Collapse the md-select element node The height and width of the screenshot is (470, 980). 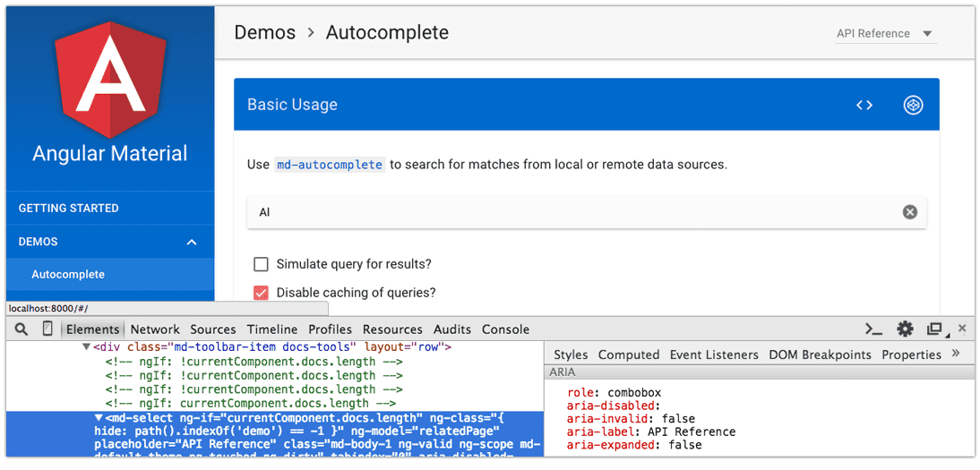pyautogui.click(x=99, y=418)
